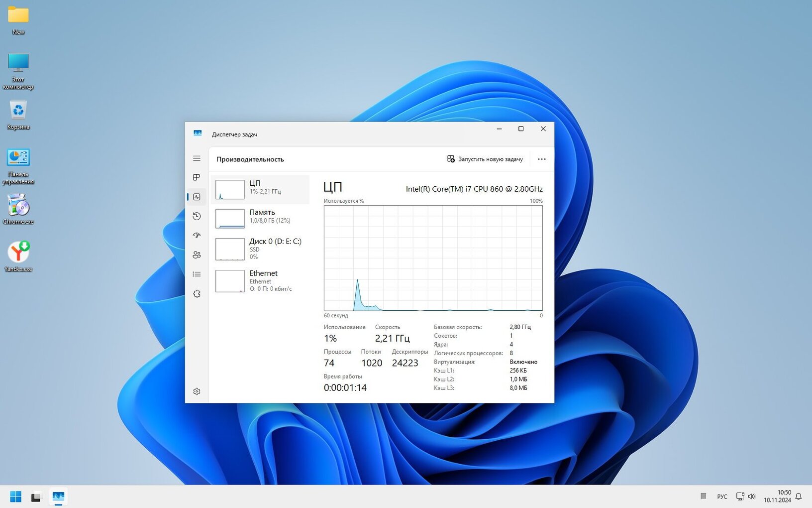812x508 pixels.
Task: Select the Память performance item
Action: pos(260,218)
